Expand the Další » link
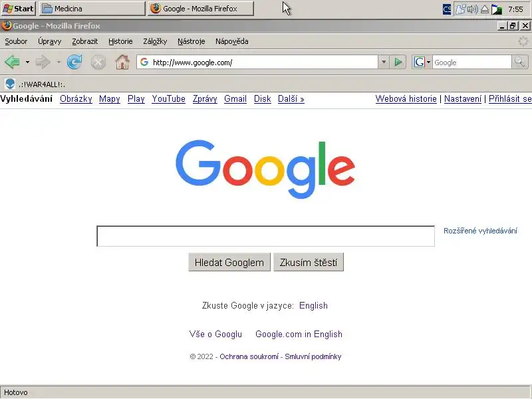Screen dimensions: 532x399 (291, 98)
